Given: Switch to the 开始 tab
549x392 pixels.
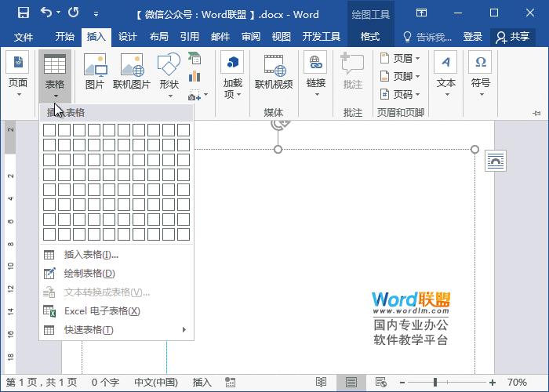Looking at the screenshot, I should click(65, 37).
